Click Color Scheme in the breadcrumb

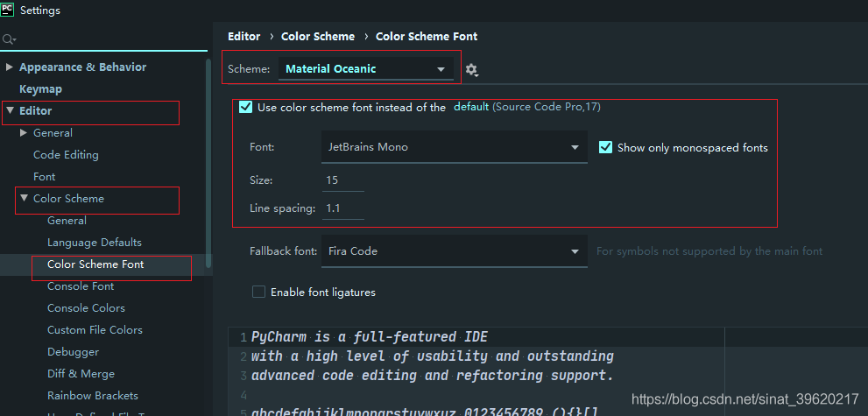[x=318, y=37]
